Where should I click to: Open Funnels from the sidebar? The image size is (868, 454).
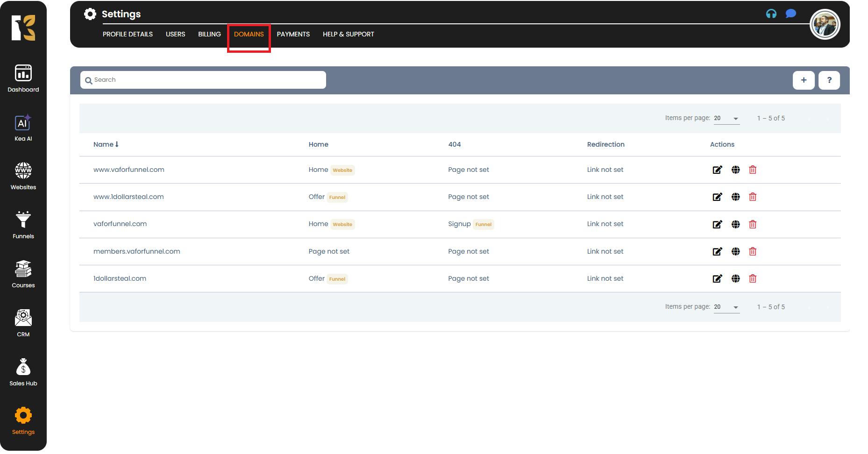[x=23, y=220]
